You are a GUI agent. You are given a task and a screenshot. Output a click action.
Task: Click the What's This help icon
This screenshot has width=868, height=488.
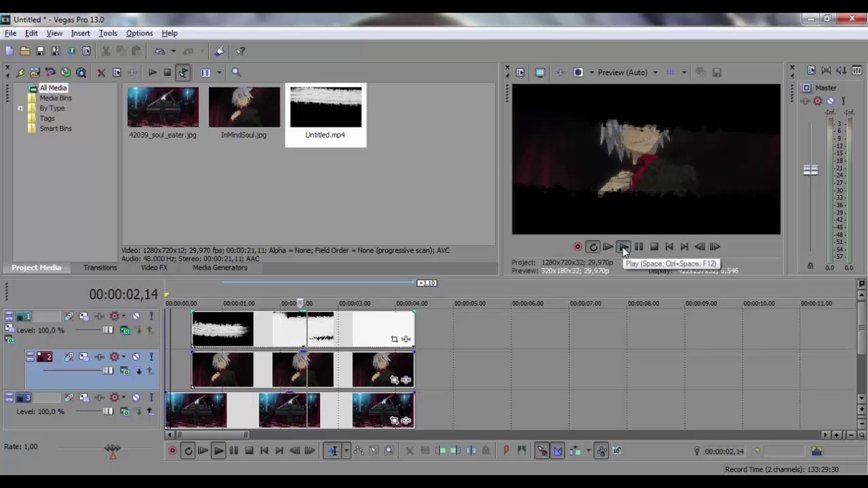(x=240, y=51)
